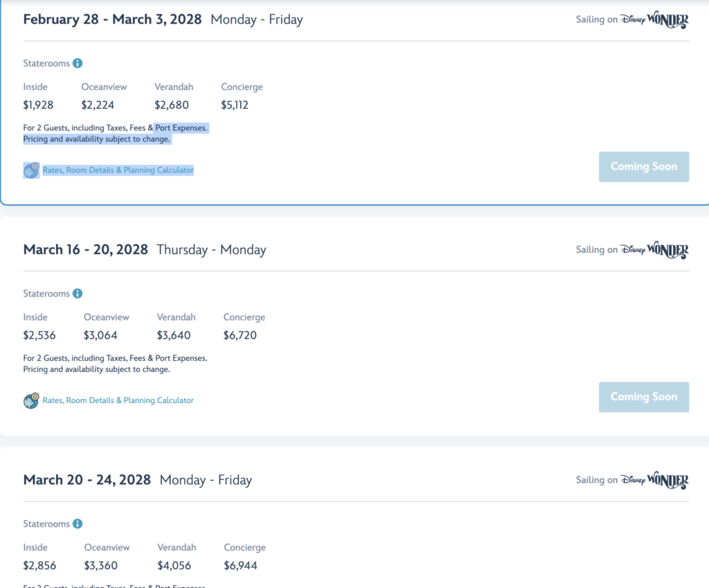Open Staterooms info icon for February 28 sailing

pyautogui.click(x=78, y=63)
